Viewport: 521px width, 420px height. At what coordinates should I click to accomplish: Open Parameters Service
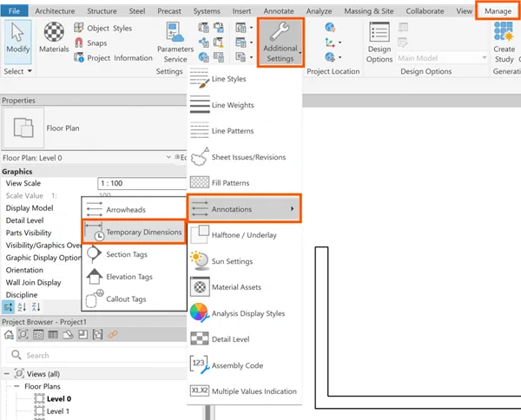[x=175, y=43]
